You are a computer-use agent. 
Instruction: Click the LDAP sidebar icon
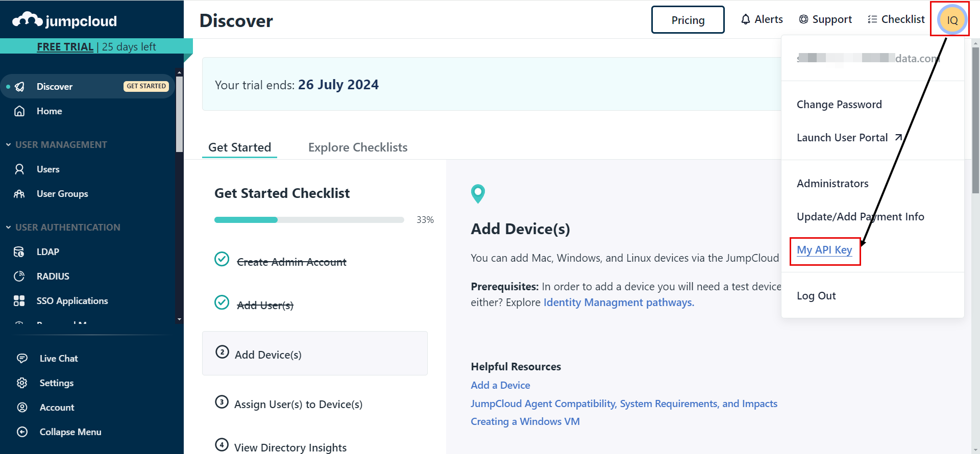(x=19, y=251)
